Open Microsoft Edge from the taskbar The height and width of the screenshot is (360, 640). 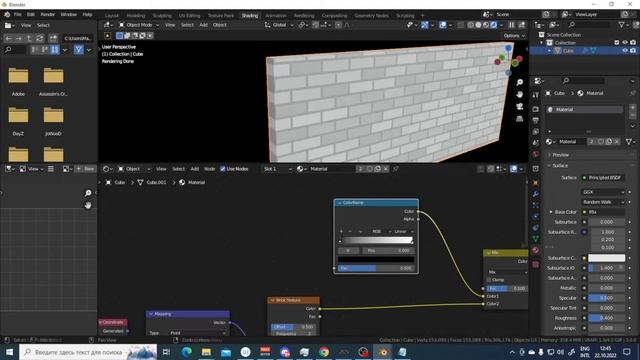[x=187, y=352]
